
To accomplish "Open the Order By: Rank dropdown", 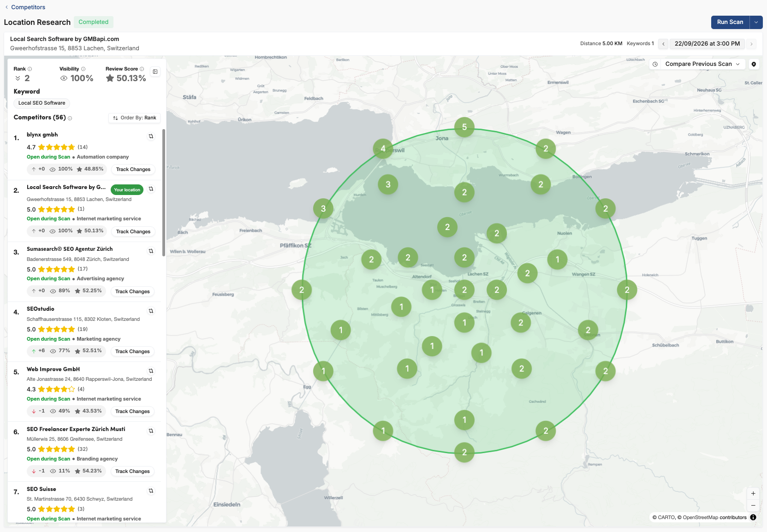I will click(135, 118).
